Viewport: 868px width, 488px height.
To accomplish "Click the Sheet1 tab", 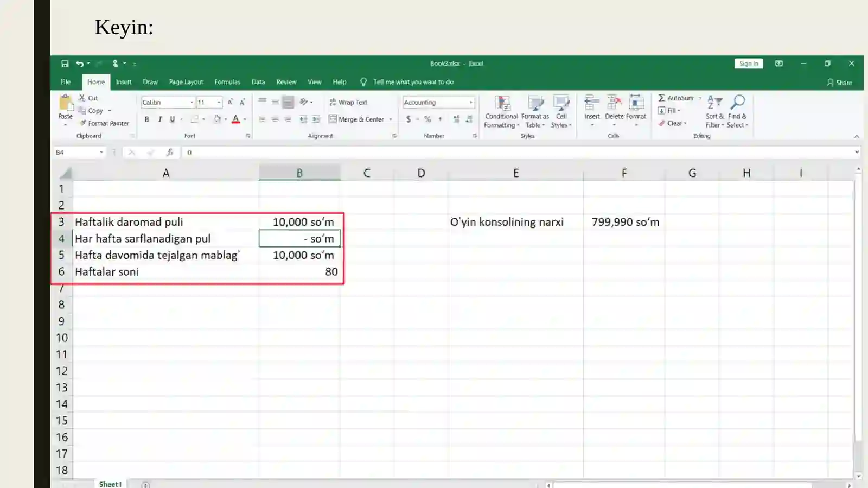I will point(110,484).
